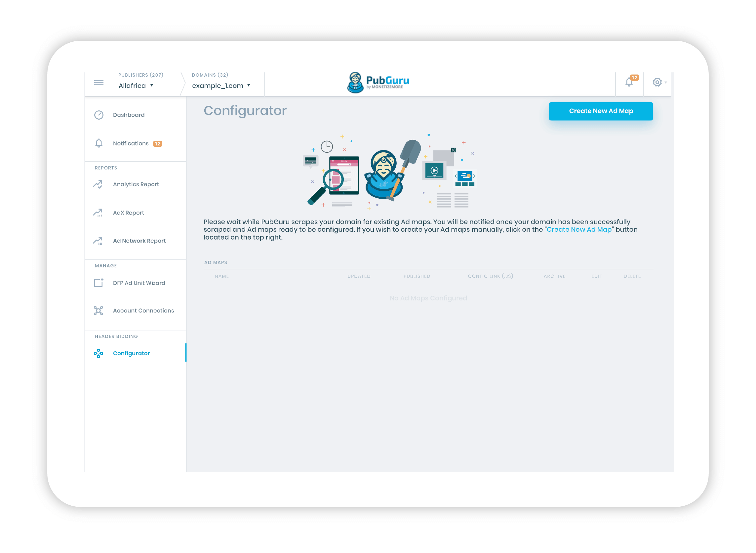Click the DFP Ad Unit Wizard icon
The width and height of the screenshot is (756, 553).
click(x=99, y=283)
